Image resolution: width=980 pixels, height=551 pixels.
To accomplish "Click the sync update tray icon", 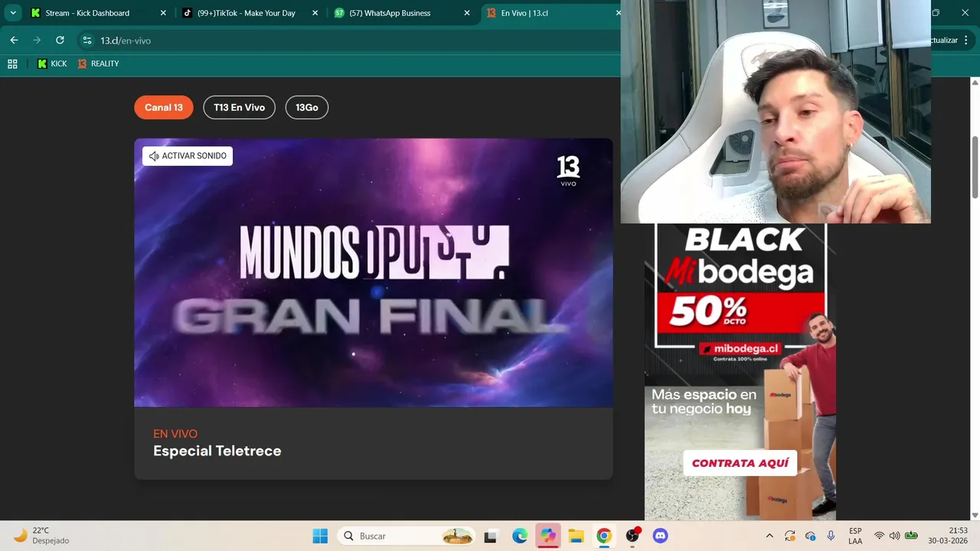I will (790, 536).
